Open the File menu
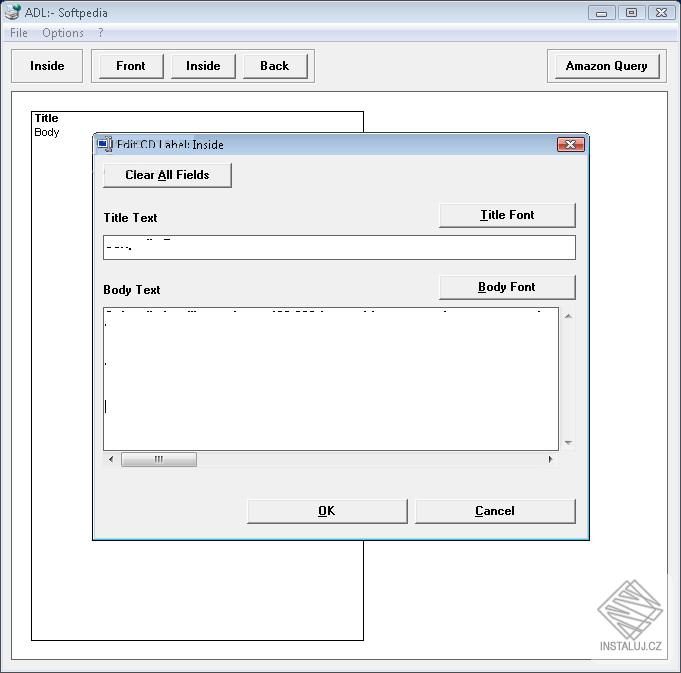The image size is (681, 673). 19,33
